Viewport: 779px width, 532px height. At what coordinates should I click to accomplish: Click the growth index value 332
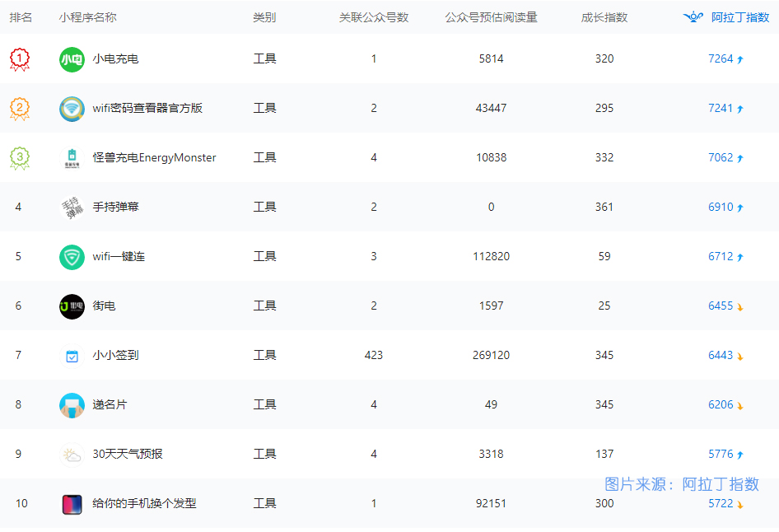pos(604,157)
